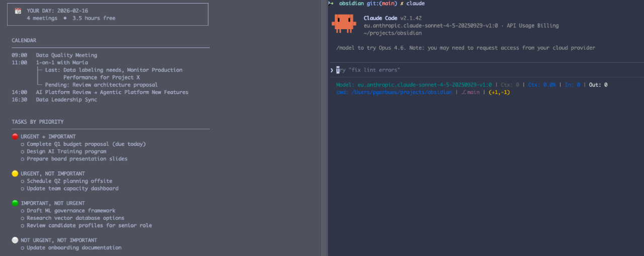Click '3.5 hours free' text
The width and height of the screenshot is (644, 256).
[94, 18]
